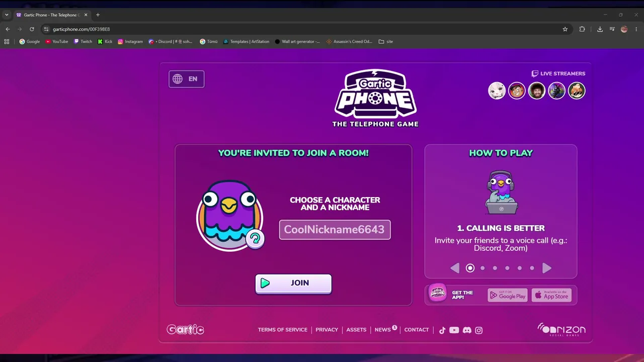Select the third how-to-play slide dot
The height and width of the screenshot is (362, 644).
pos(495,268)
